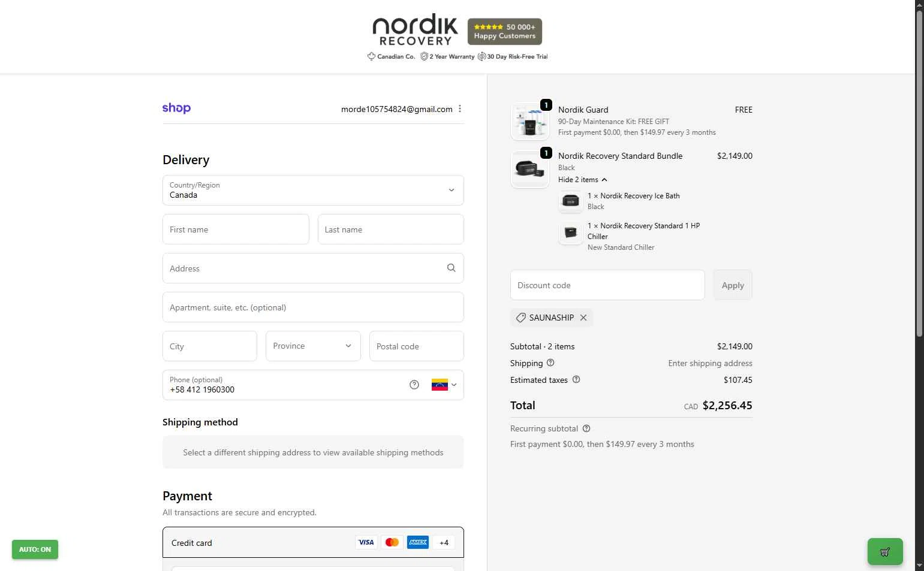Screen dimensions: 924x571
Task: Click the Discount code field
Action: coord(607,285)
